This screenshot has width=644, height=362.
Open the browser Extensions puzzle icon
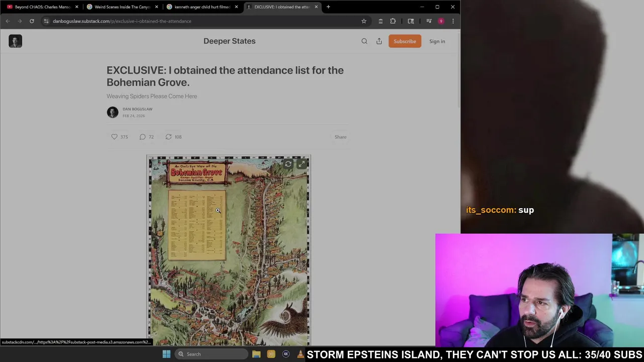tap(393, 21)
